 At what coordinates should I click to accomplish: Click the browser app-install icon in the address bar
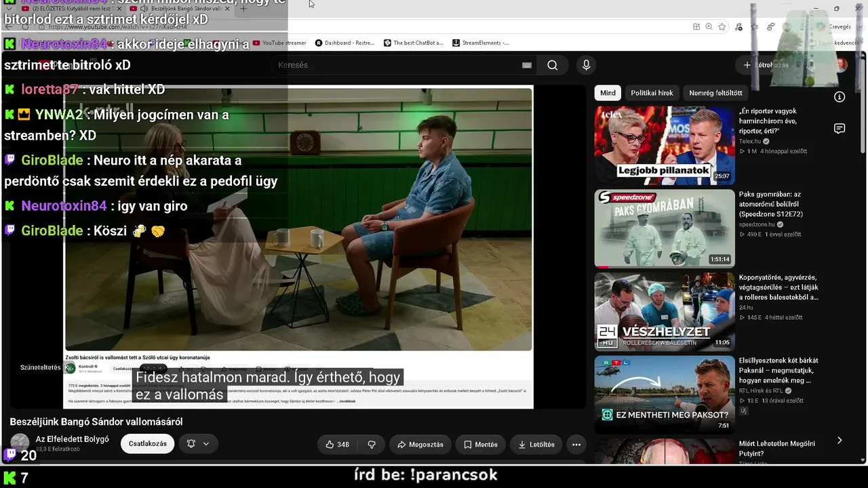[696, 26]
